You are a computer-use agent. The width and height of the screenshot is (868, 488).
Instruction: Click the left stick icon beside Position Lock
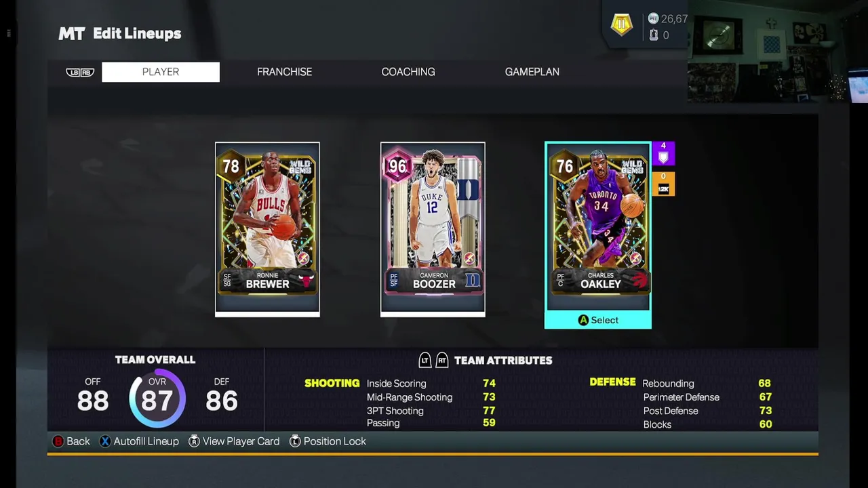tap(295, 441)
